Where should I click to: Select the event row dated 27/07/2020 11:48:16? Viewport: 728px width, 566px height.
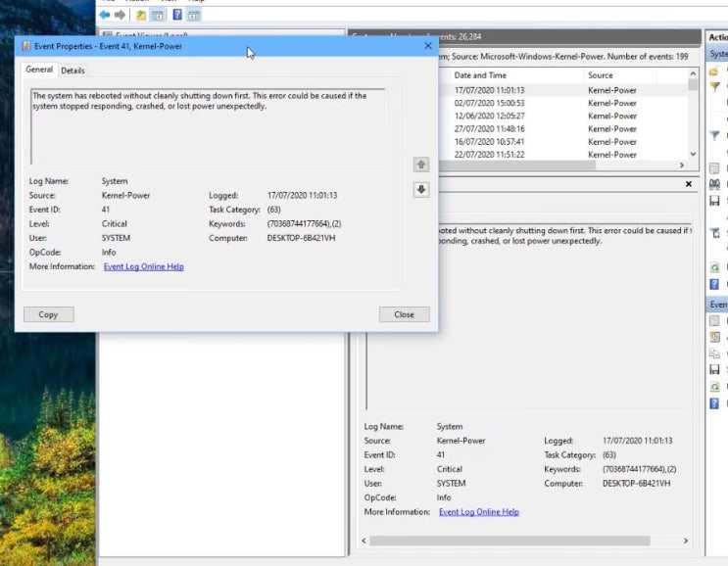click(x=562, y=129)
